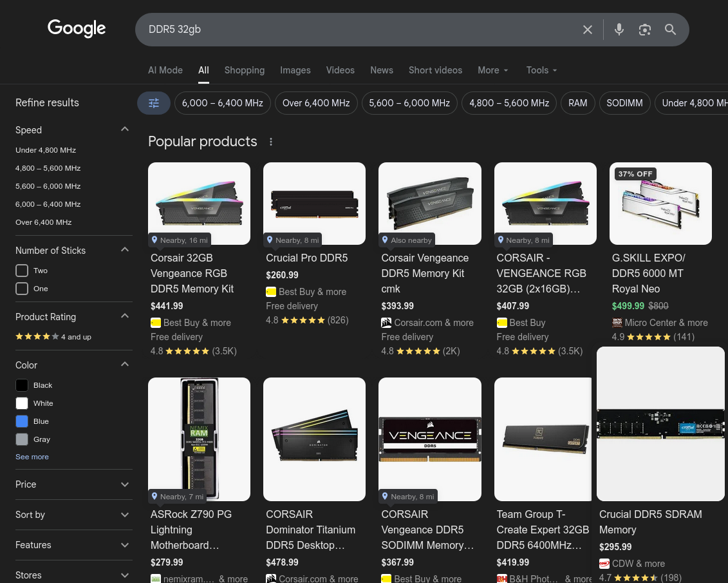The image size is (728, 583).
Task: Click in the DDR5 32gb search field
Action: [357, 30]
